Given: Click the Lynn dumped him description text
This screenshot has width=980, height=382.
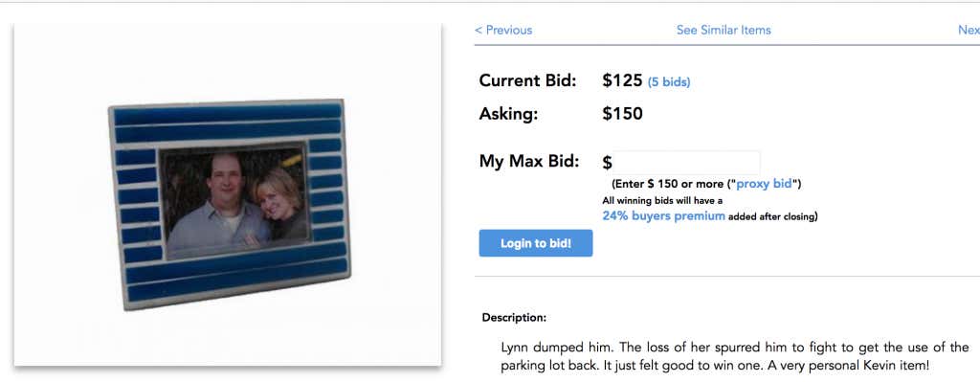Looking at the screenshot, I should tap(734, 356).
